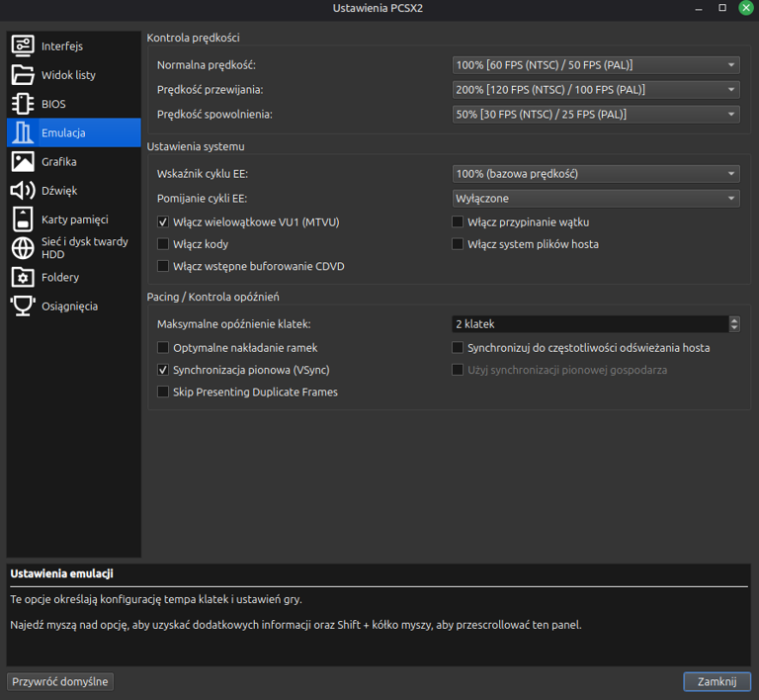The image size is (759, 700).
Task: Select the Dźwięk speaker icon
Action: point(23,191)
